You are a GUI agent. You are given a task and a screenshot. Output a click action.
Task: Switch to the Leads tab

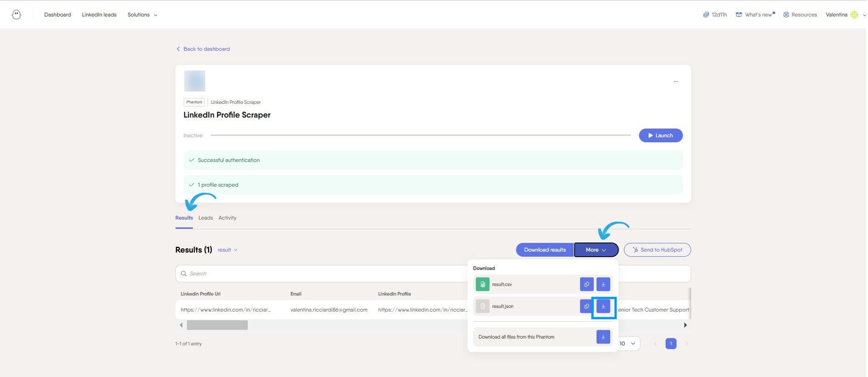[x=205, y=218]
